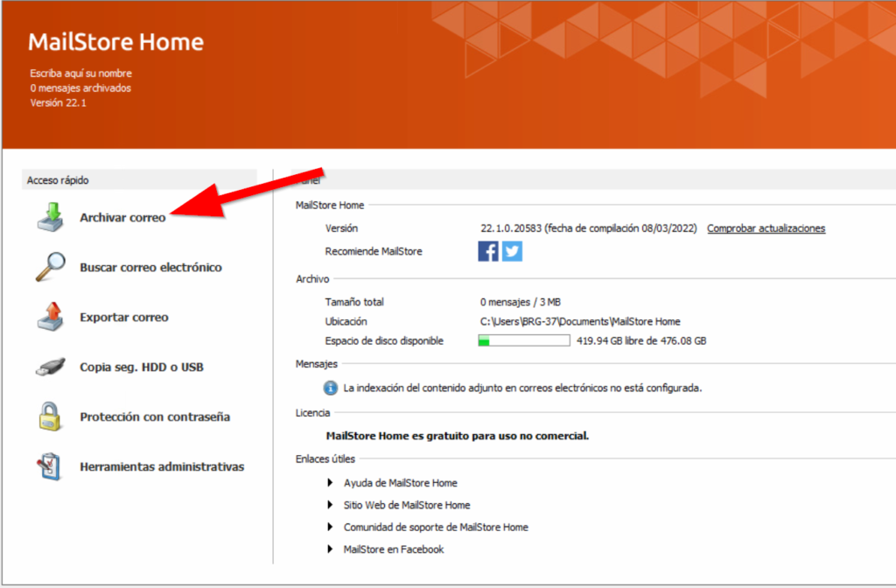Select Exportar correo in the sidebar
The width and height of the screenshot is (896, 588).
click(123, 318)
